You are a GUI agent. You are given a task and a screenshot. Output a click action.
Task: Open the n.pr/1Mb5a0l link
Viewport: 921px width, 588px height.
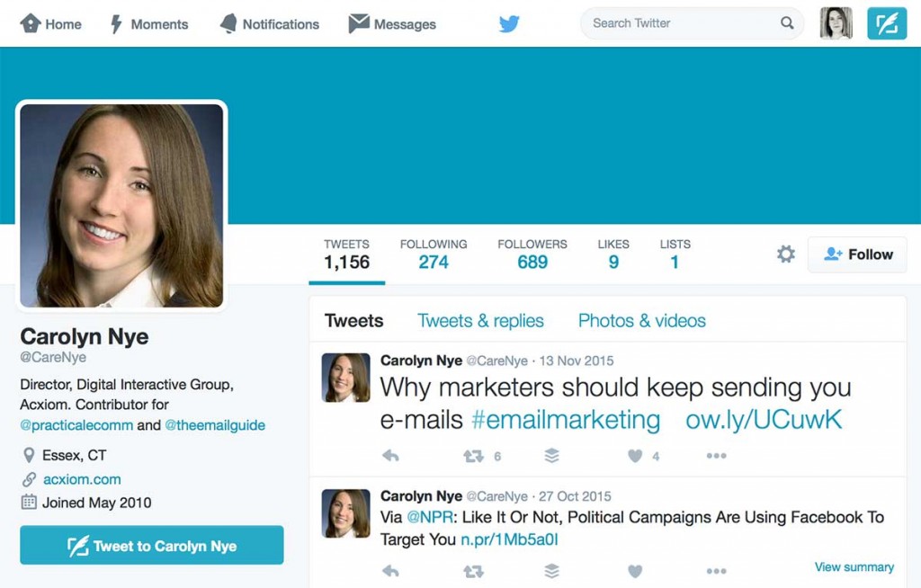509,539
